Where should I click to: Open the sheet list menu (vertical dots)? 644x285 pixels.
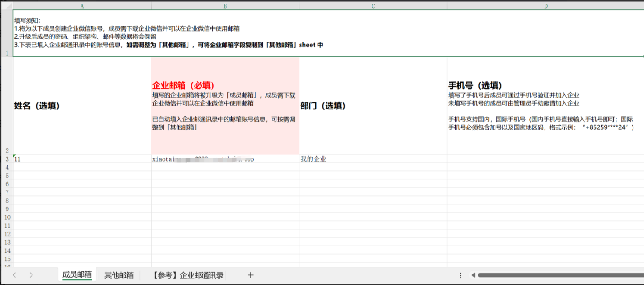(x=460, y=275)
